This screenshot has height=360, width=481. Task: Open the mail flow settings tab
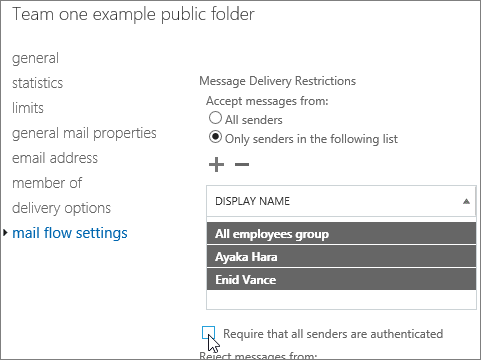(70, 233)
